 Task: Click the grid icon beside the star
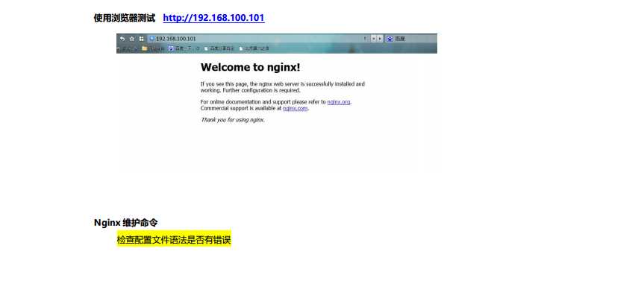coord(141,39)
